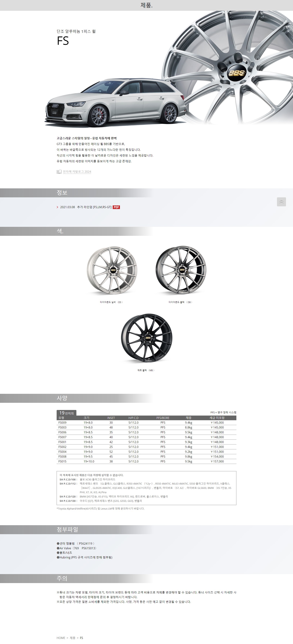Click the PFS = 영구 장착 시스템 note
The height and width of the screenshot is (644, 293).
[223, 412]
